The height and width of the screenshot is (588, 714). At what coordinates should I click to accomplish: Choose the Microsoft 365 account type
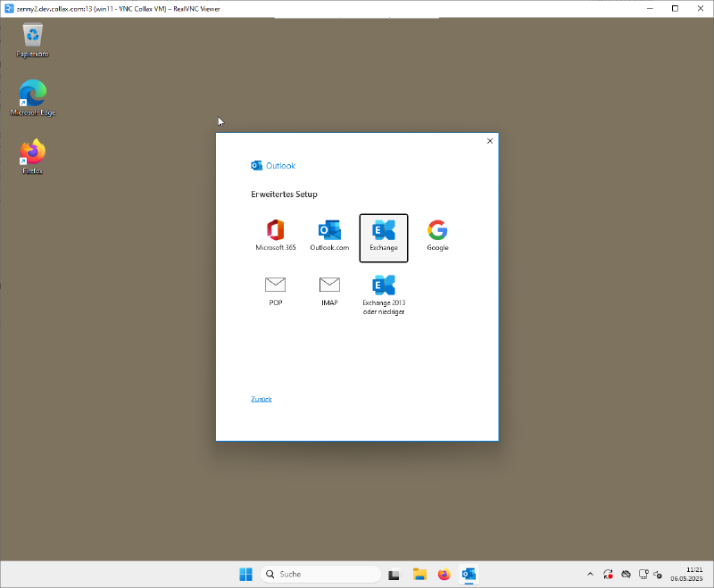click(276, 236)
